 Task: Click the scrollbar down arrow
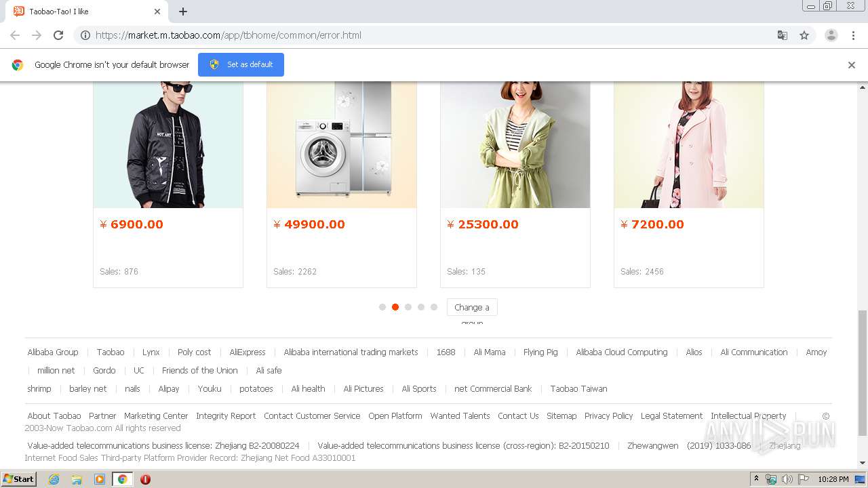coord(863,464)
